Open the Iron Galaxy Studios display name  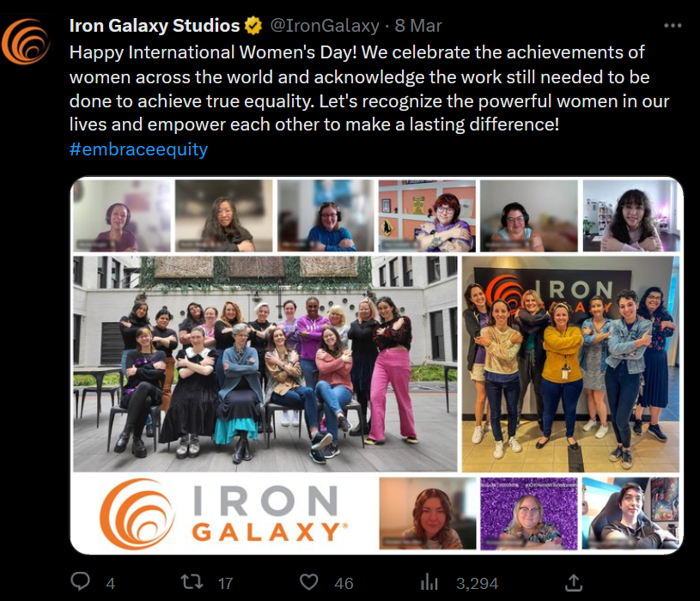154,26
